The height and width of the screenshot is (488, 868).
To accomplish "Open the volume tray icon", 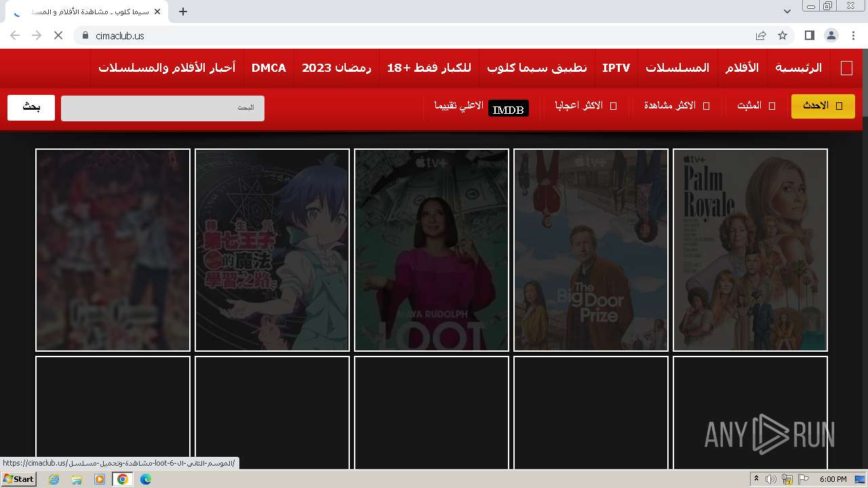I will click(x=771, y=479).
